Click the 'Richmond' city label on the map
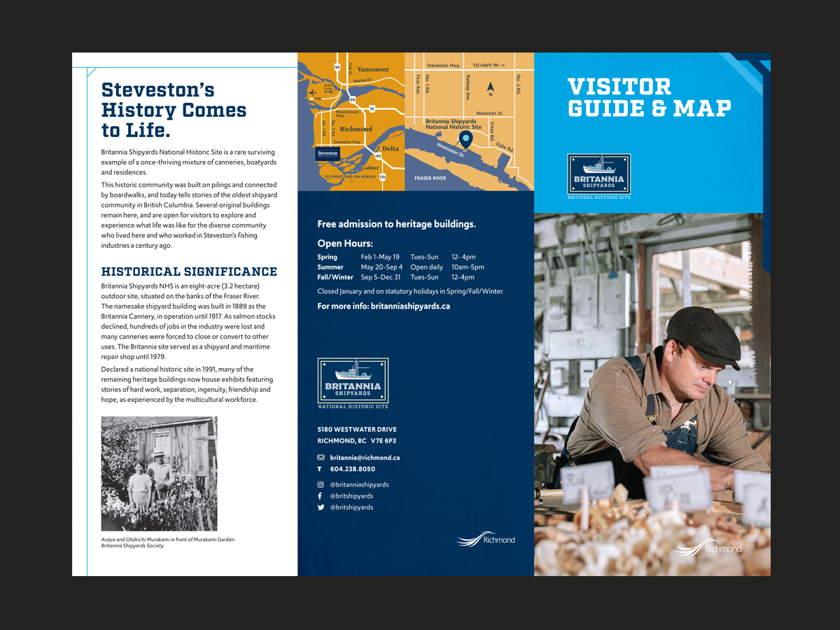 tap(356, 129)
